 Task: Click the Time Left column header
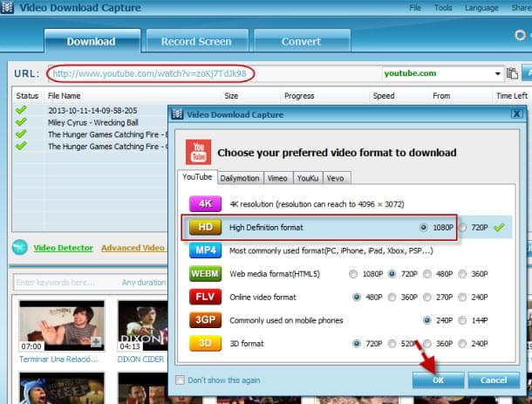[x=512, y=96]
